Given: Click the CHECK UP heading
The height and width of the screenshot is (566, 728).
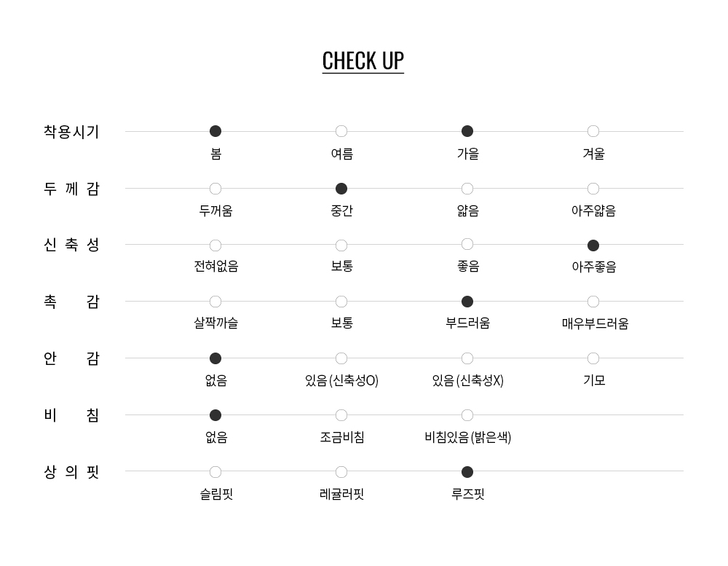Looking at the screenshot, I should click(x=363, y=60).
